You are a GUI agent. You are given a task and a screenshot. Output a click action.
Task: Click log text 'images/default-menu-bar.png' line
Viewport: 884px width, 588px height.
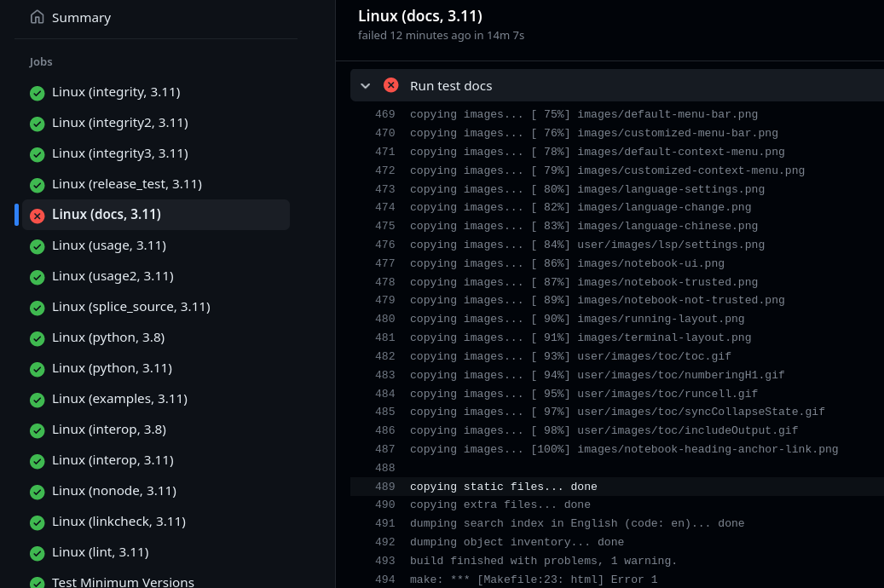pyautogui.click(x=583, y=114)
